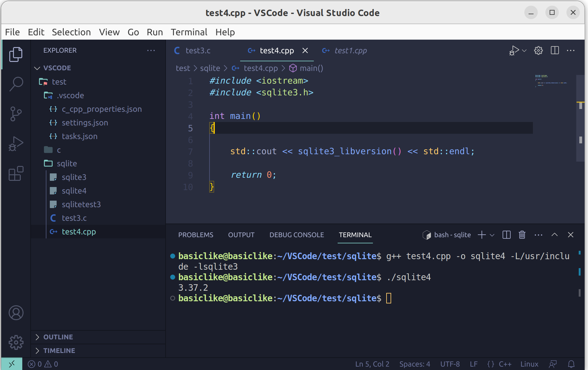Open the terminal launch profile dropdown
Viewport: 588px width, 370px height.
pyautogui.click(x=492, y=235)
